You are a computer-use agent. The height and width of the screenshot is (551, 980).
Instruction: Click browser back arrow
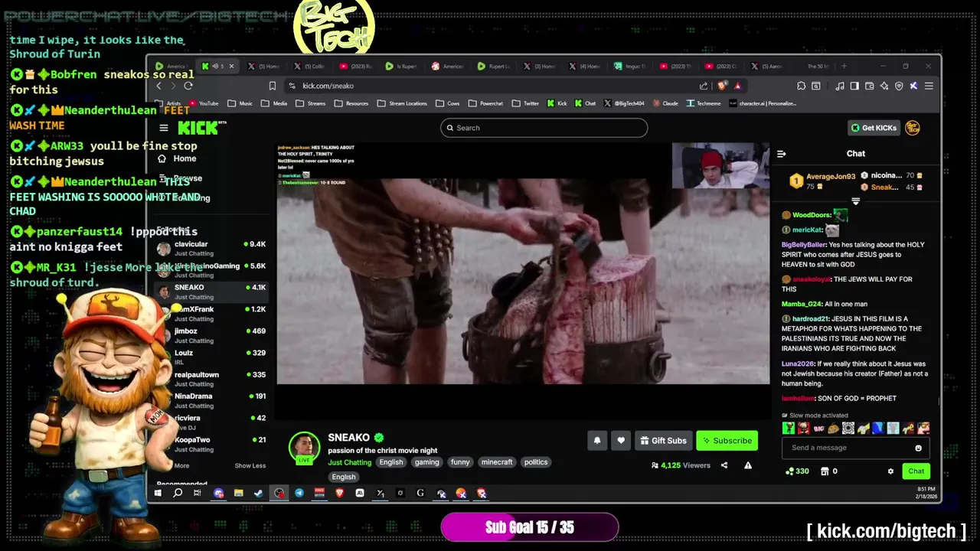(x=159, y=86)
